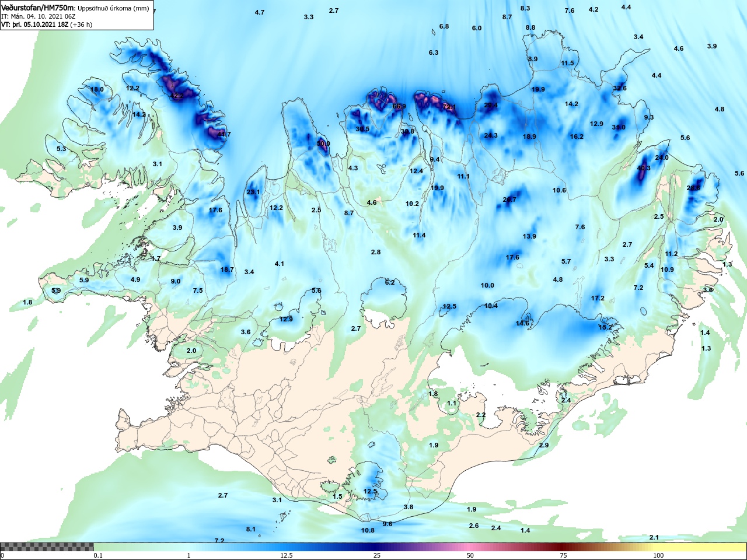Select the map value 17.2
The image size is (747, 560).
click(x=598, y=298)
